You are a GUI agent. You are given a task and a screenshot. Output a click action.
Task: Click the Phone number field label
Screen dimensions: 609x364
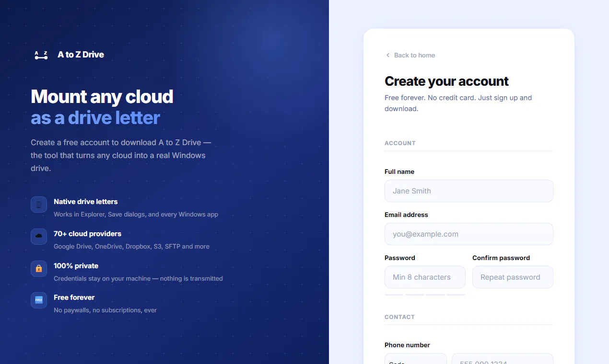(x=407, y=345)
